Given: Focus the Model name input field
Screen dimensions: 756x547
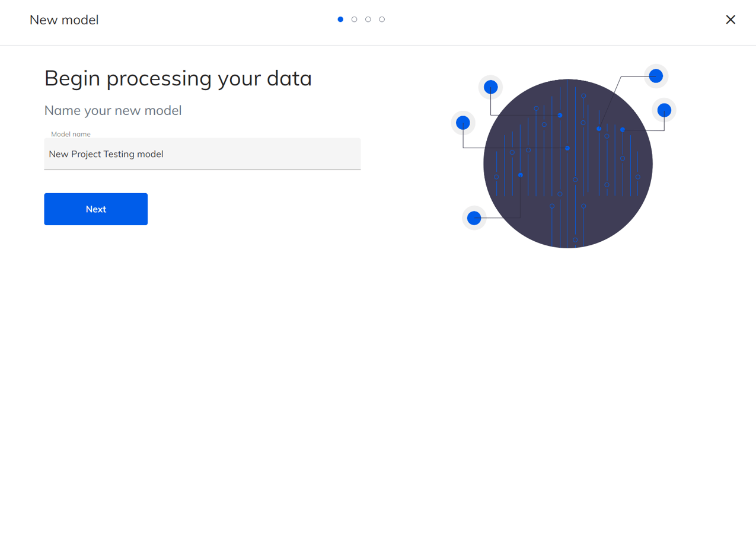Looking at the screenshot, I should (202, 154).
